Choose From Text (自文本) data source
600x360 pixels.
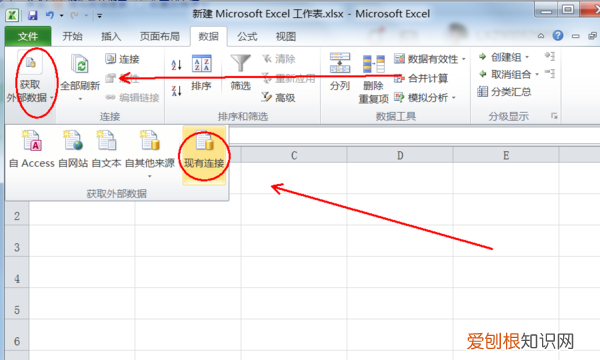106,150
